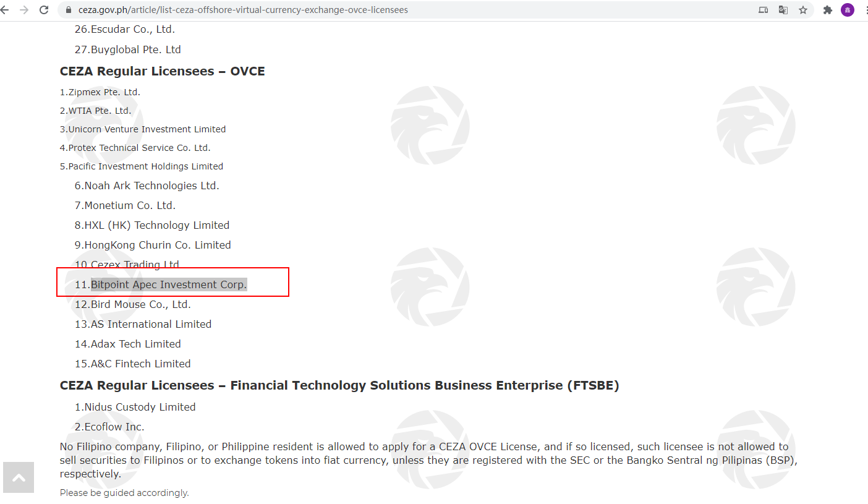Click Zipmex Pte. Ltd. list entry

(100, 92)
